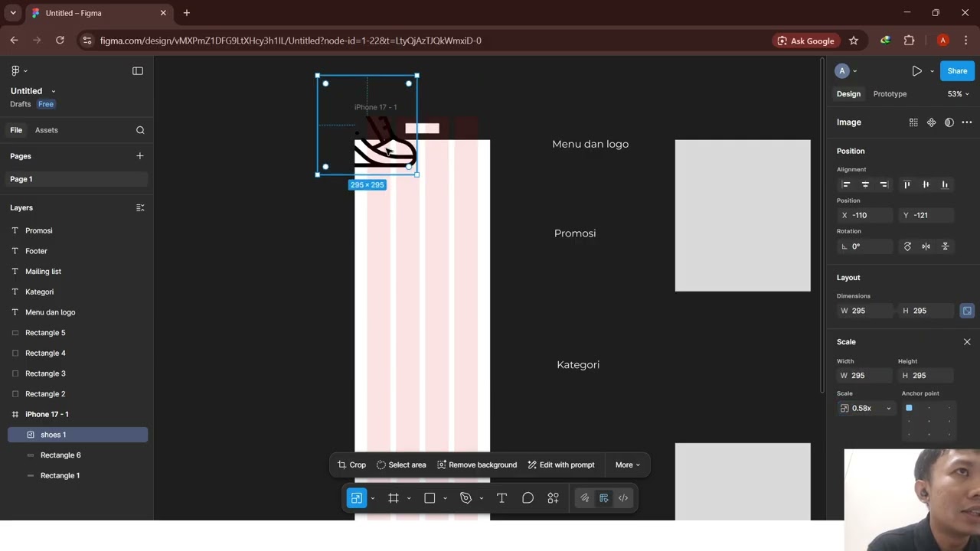The width and height of the screenshot is (980, 551).
Task: Toggle the left sidebar panel icon
Action: (x=138, y=70)
